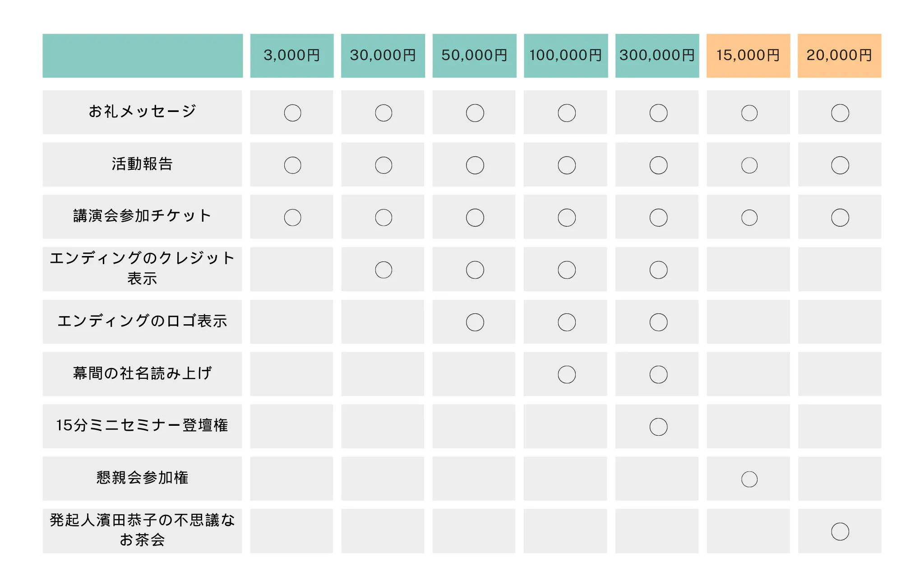
Task: Select 講演会参加チケット circle under 50,000円
Action: coord(475,218)
